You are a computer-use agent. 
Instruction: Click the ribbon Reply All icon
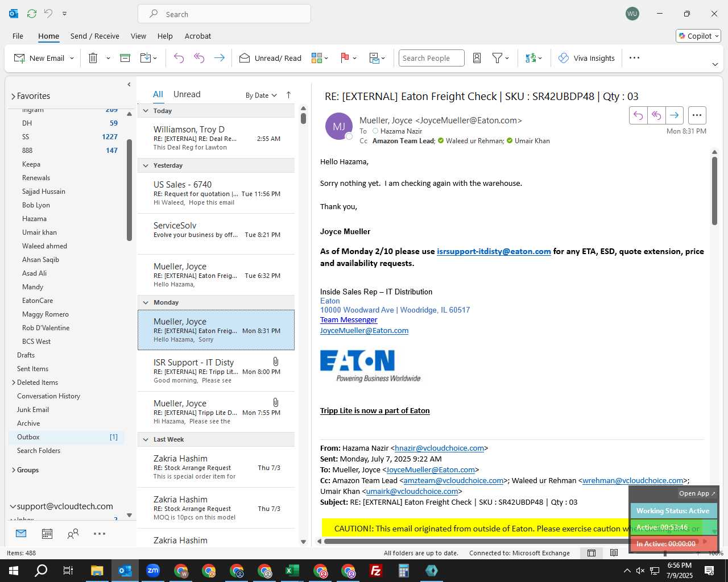pos(199,58)
